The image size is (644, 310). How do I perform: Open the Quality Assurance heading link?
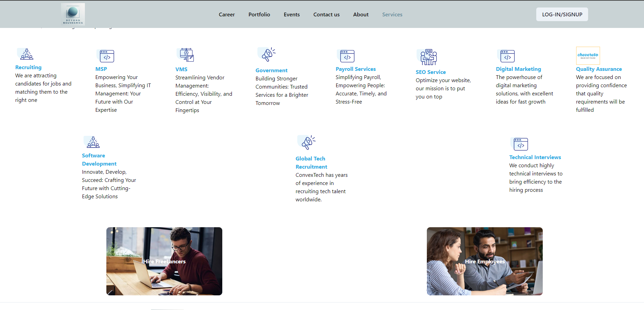click(599, 69)
